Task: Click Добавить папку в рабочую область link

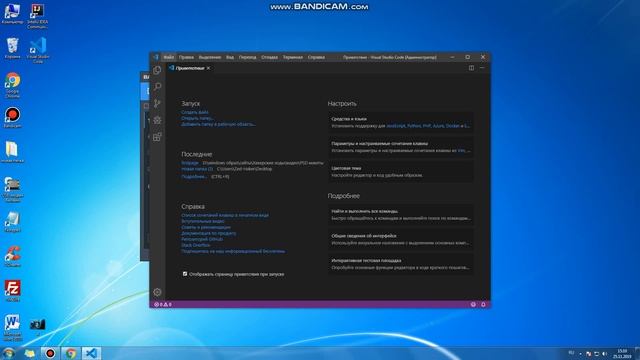Action: (x=218, y=124)
